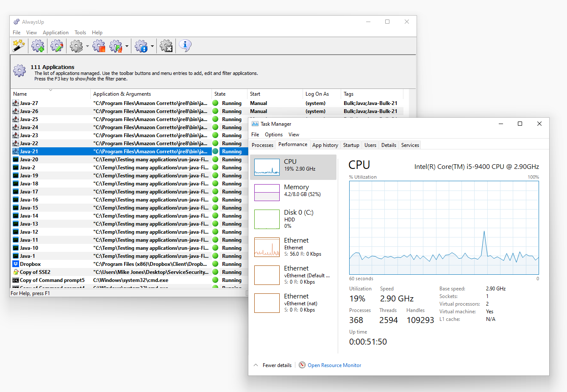This screenshot has height=392, width=567.
Task: Click the Task Manager title bar icon
Action: click(255, 124)
